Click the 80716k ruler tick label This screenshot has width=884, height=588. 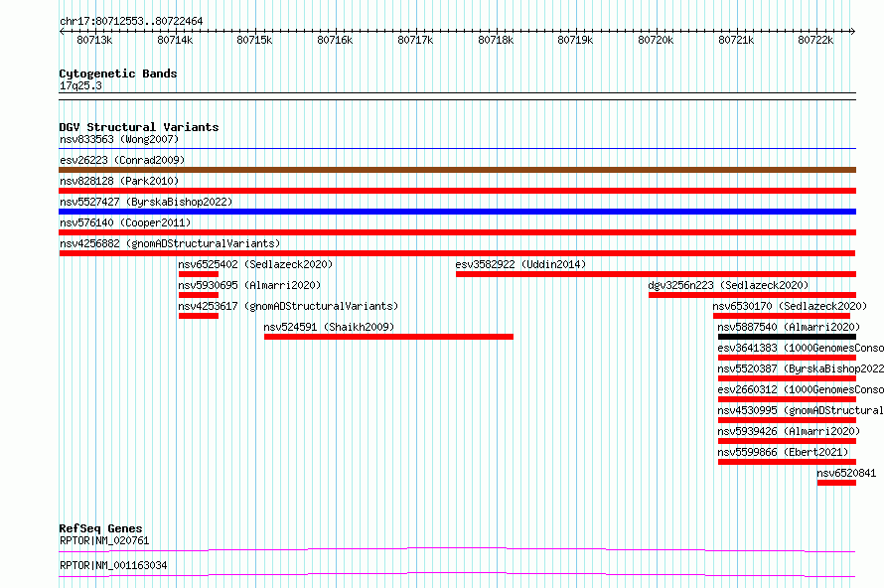click(x=335, y=40)
